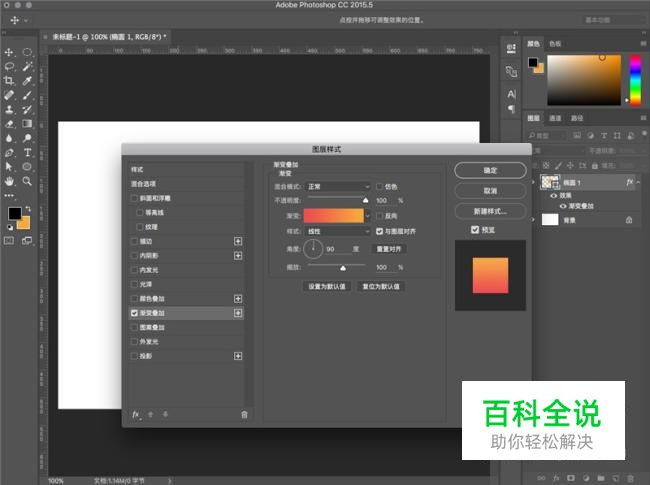The width and height of the screenshot is (650, 485).
Task: Uncheck the 渐变叠加 checkbox
Action: tap(134, 313)
